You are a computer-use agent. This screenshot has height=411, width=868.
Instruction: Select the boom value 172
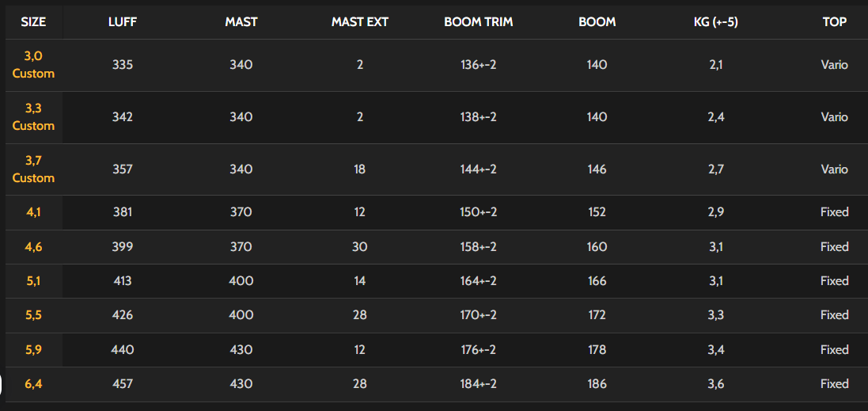point(597,315)
